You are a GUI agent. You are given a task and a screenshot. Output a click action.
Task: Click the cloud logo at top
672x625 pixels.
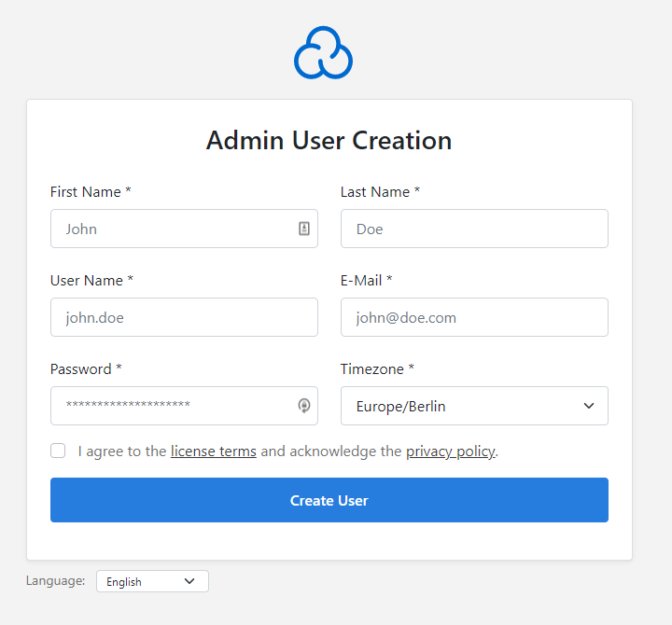(323, 53)
